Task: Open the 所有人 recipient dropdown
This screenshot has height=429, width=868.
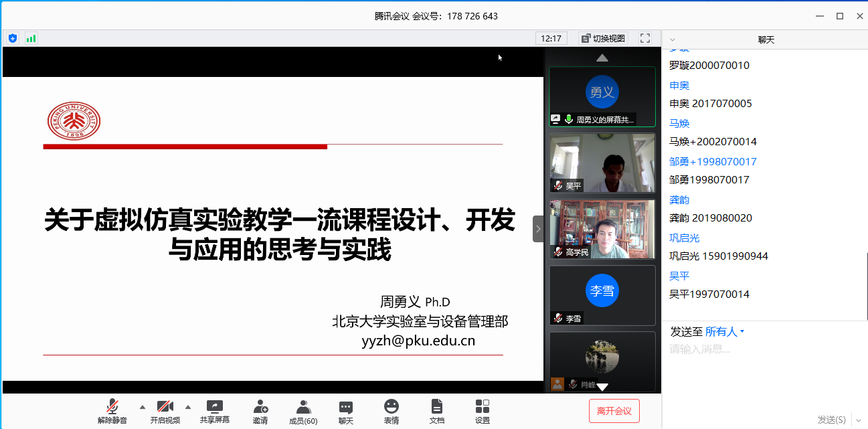Action: [725, 332]
